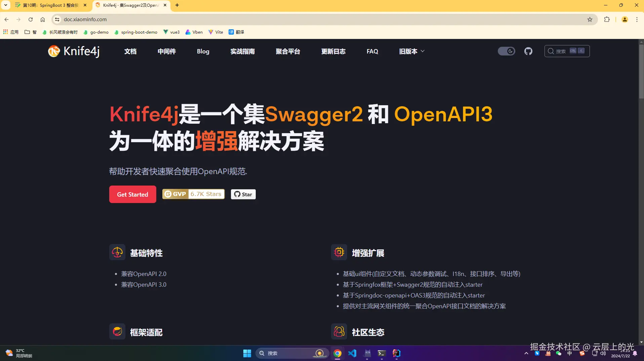
Task: Click the 基础特性 feature icon
Action: [117, 252]
